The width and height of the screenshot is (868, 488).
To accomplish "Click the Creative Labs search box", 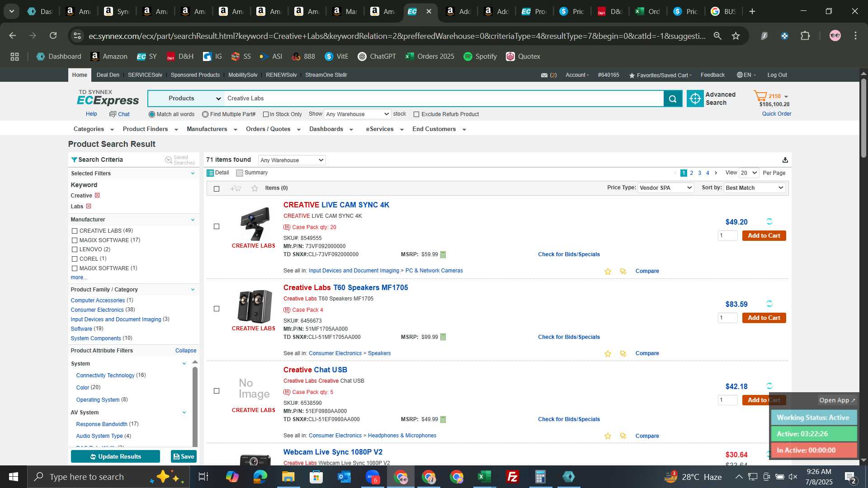I will tap(444, 99).
